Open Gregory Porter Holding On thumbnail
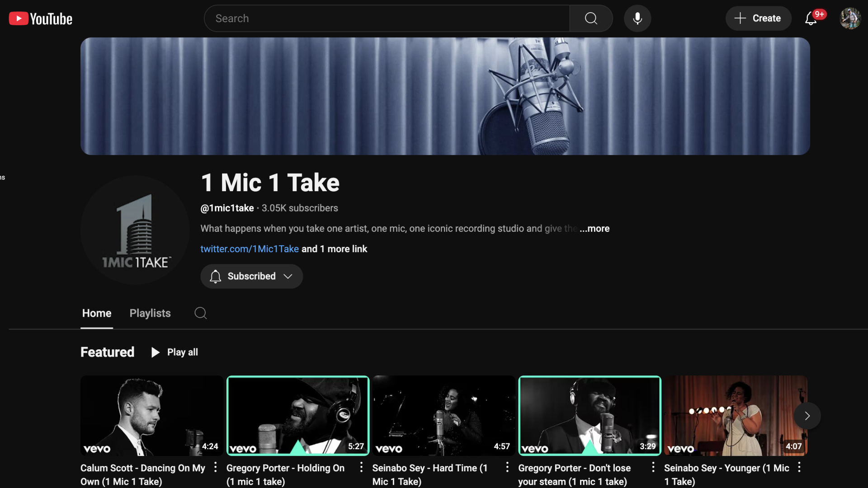The width and height of the screenshot is (868, 488). coord(298,416)
